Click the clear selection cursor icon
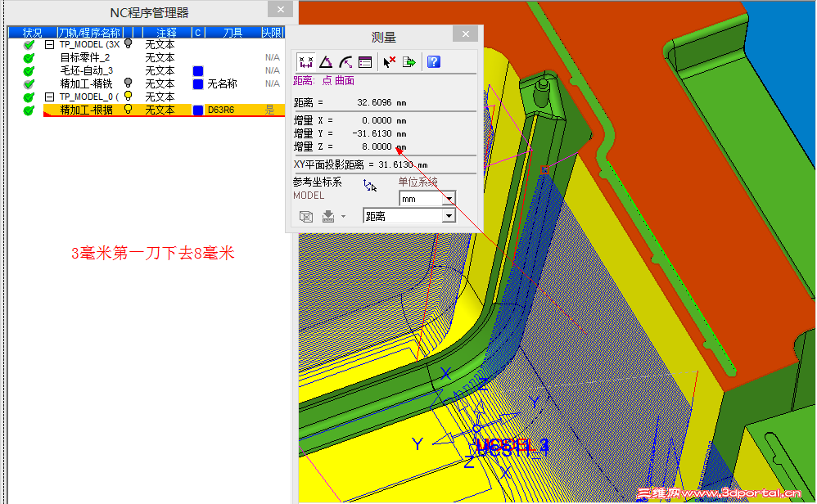The image size is (817, 504). 389,62
